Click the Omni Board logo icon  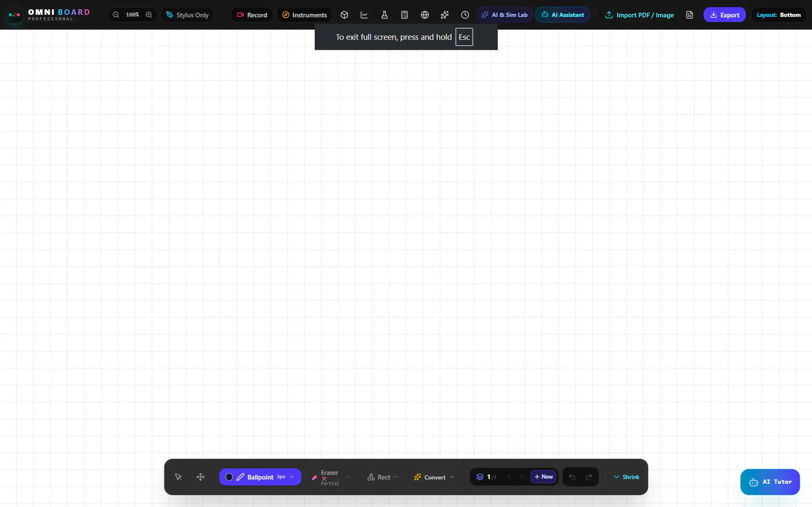(14, 15)
